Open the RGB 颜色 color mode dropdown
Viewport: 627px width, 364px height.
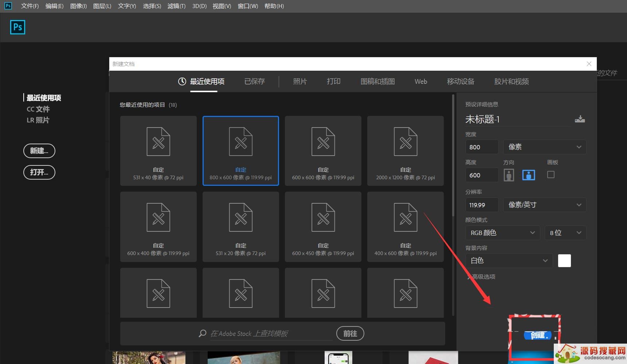tap(502, 233)
